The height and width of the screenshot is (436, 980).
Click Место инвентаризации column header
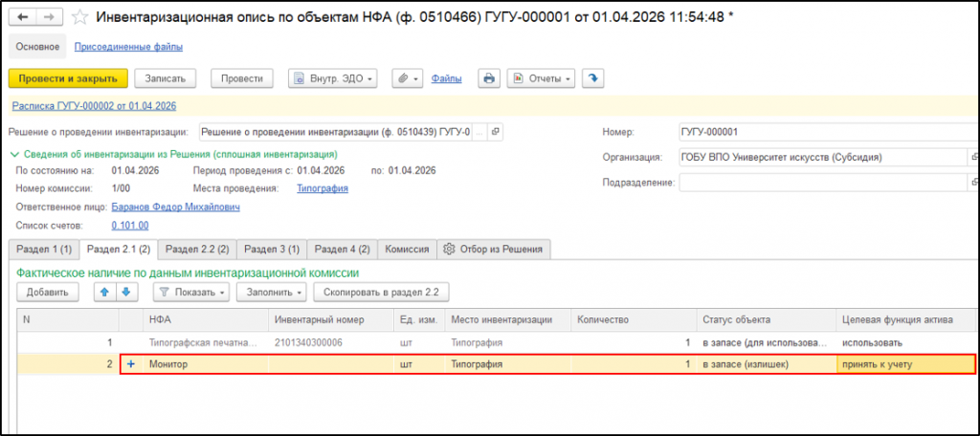tap(508, 319)
